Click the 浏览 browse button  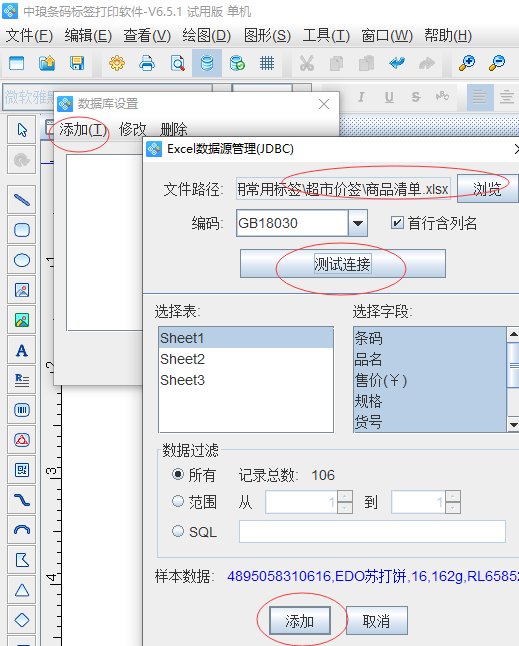[487, 189]
